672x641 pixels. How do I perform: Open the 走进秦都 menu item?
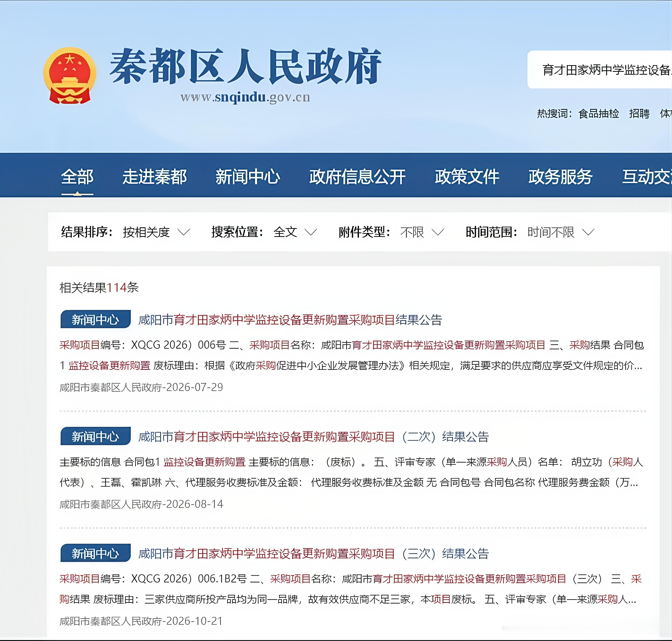point(154,177)
